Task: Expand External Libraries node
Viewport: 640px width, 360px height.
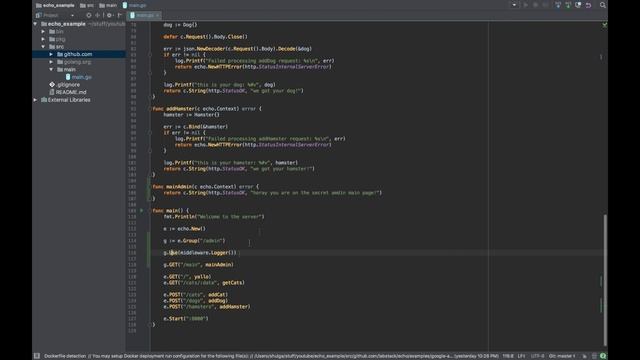Action: pyautogui.click(x=36, y=100)
